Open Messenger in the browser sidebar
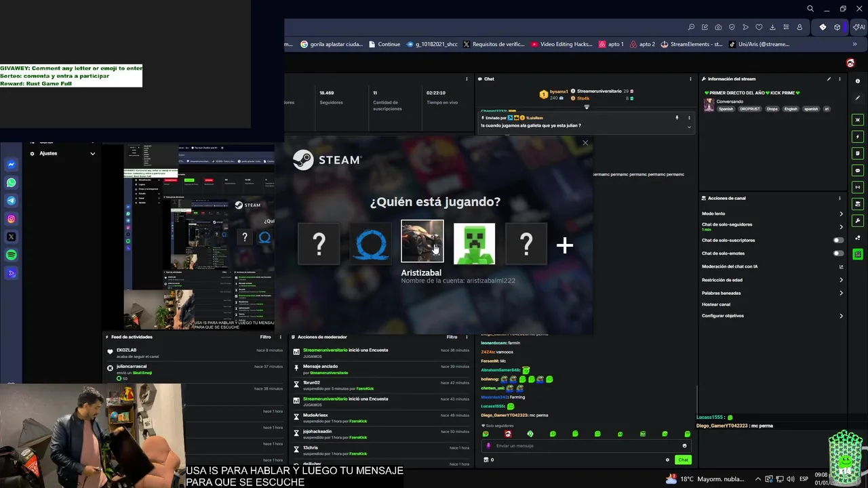Screen dimensions: 868x488 [12, 165]
